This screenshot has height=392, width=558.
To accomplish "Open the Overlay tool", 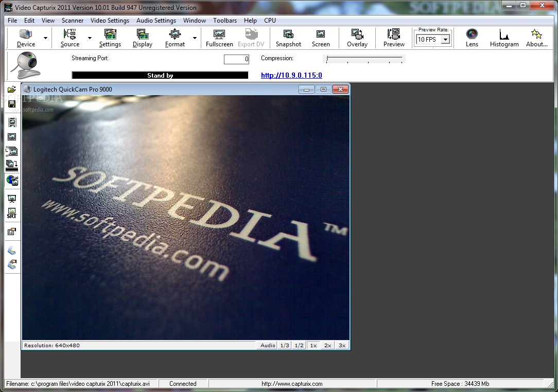I will click(x=357, y=39).
